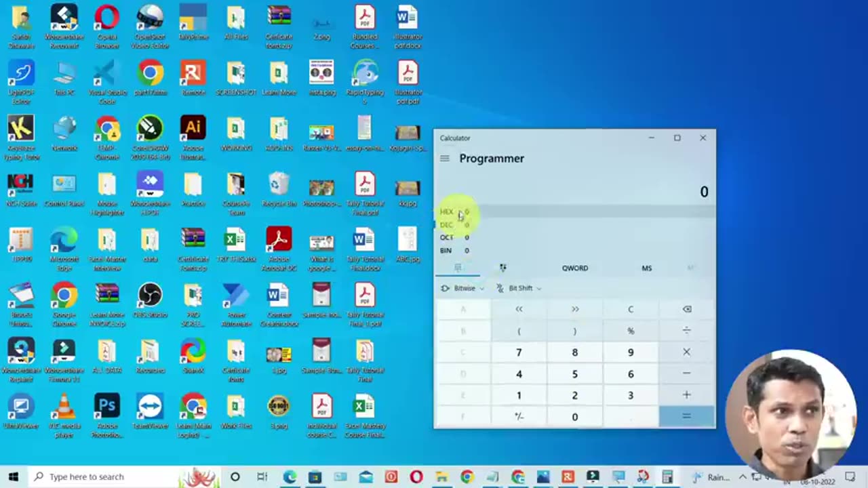Open Control Panel desktop icon
The image size is (868, 488).
(x=64, y=190)
